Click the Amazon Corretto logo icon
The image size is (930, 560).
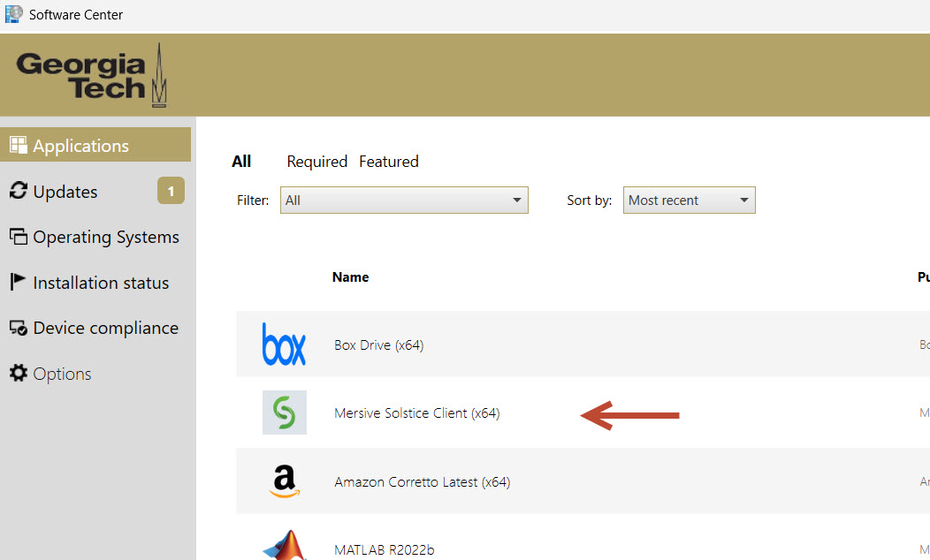tap(285, 481)
